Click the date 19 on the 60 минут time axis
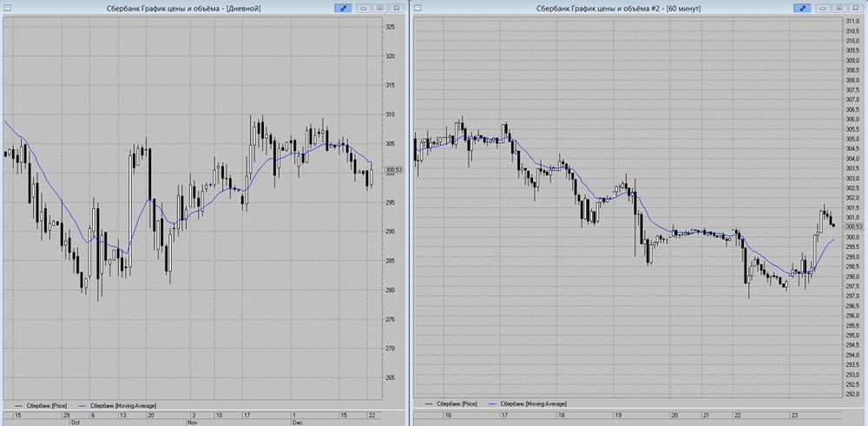 click(618, 415)
